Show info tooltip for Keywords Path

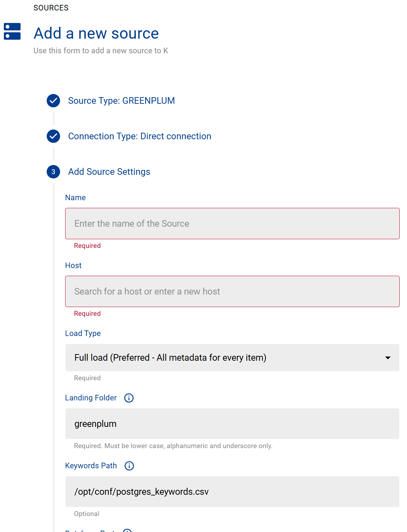pos(129,466)
